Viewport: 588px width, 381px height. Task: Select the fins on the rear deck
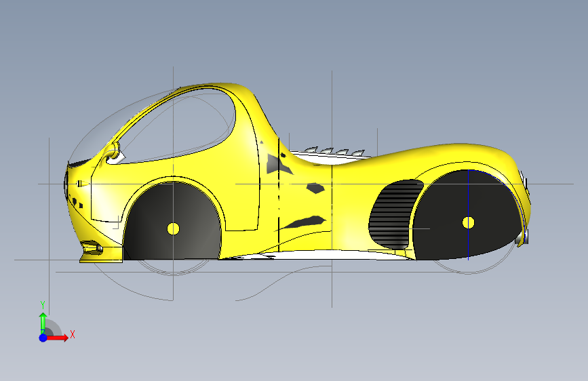pyautogui.click(x=335, y=151)
